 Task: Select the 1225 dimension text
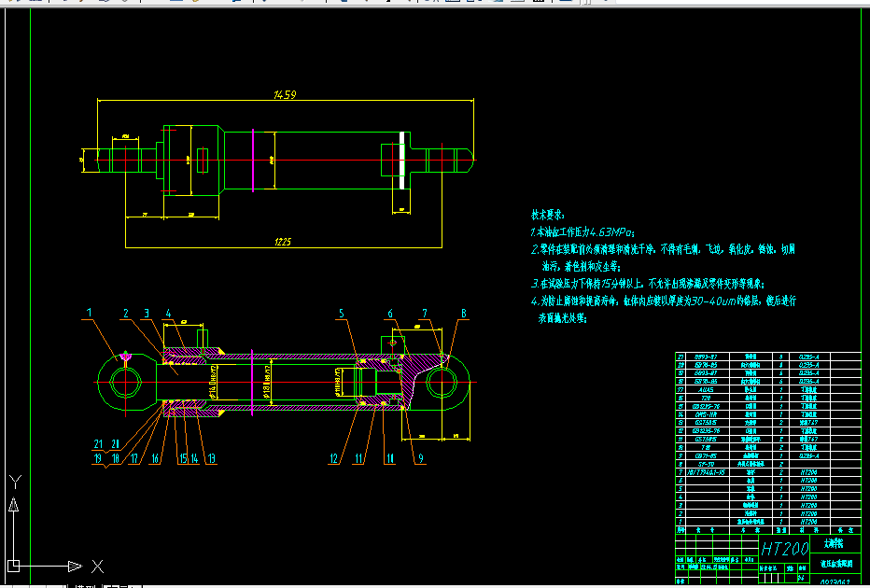(x=283, y=242)
